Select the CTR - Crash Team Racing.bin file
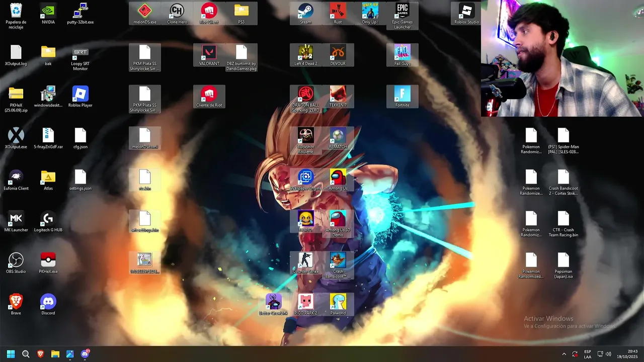The height and width of the screenshot is (362, 644). click(x=563, y=224)
